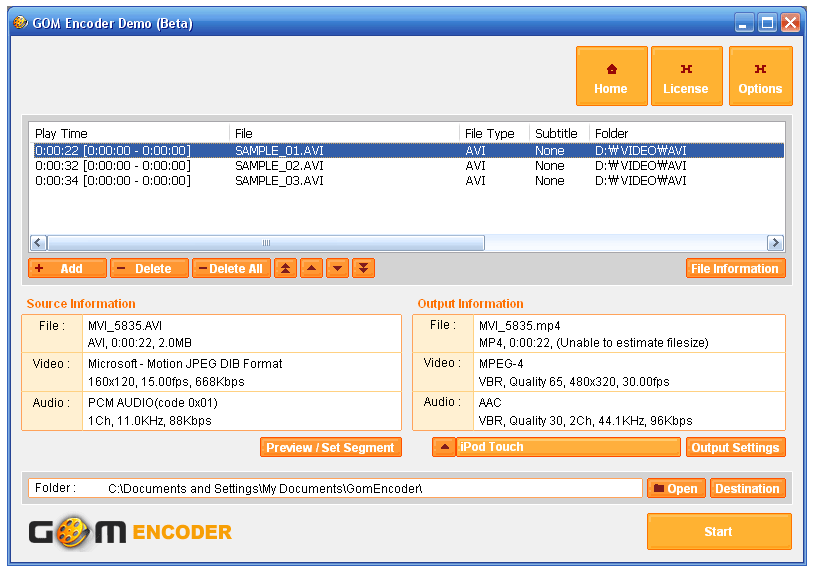This screenshot has width=813, height=573.
Task: Click output video MPEG-4 text
Action: coord(501,364)
